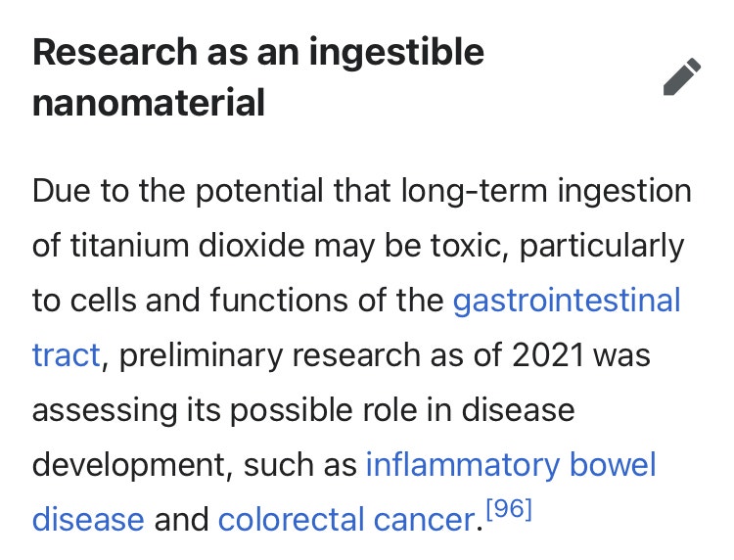Screen dimensions: 734x560
Task: Click the pencil edit icon beside the heading
Action: pyautogui.click(x=681, y=77)
